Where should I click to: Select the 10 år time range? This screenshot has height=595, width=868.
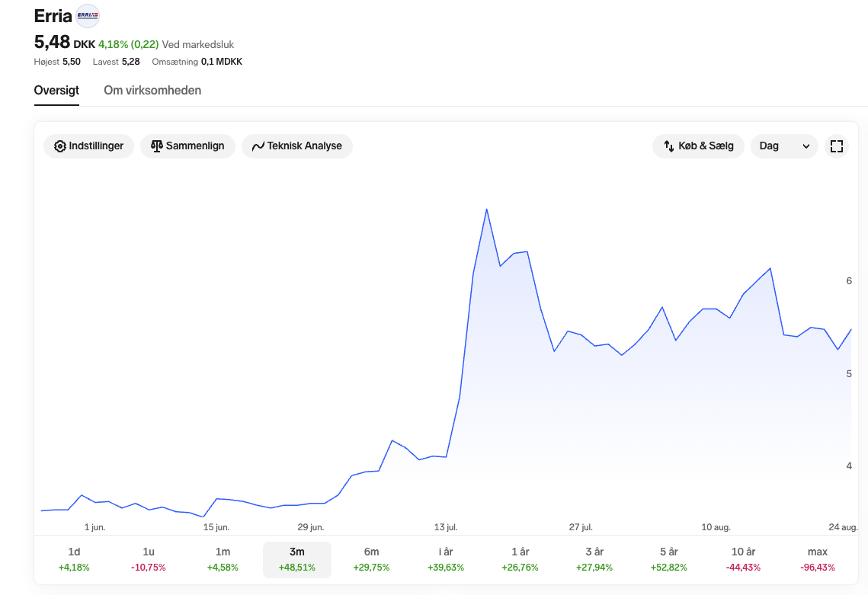[744, 560]
